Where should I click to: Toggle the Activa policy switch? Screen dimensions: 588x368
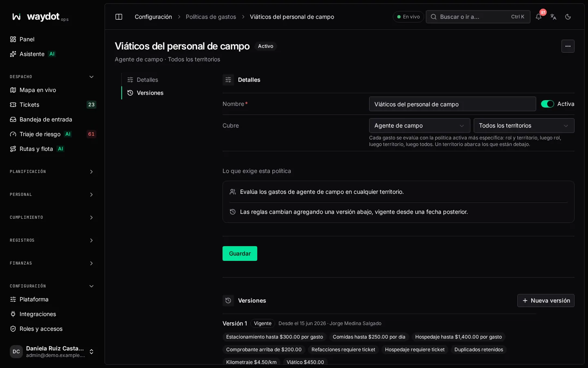548,104
